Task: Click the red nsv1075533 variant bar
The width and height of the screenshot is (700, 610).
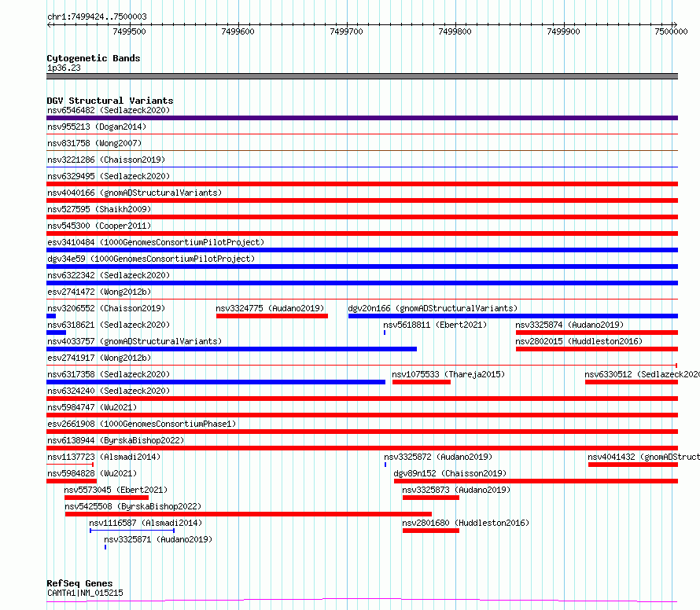Action: tap(421, 382)
